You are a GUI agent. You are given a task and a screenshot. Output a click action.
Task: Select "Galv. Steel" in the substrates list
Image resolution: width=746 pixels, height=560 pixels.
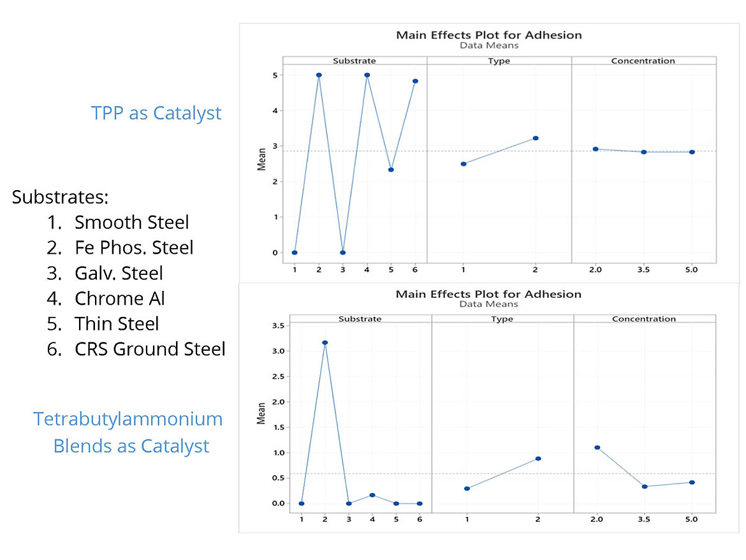[x=119, y=273]
